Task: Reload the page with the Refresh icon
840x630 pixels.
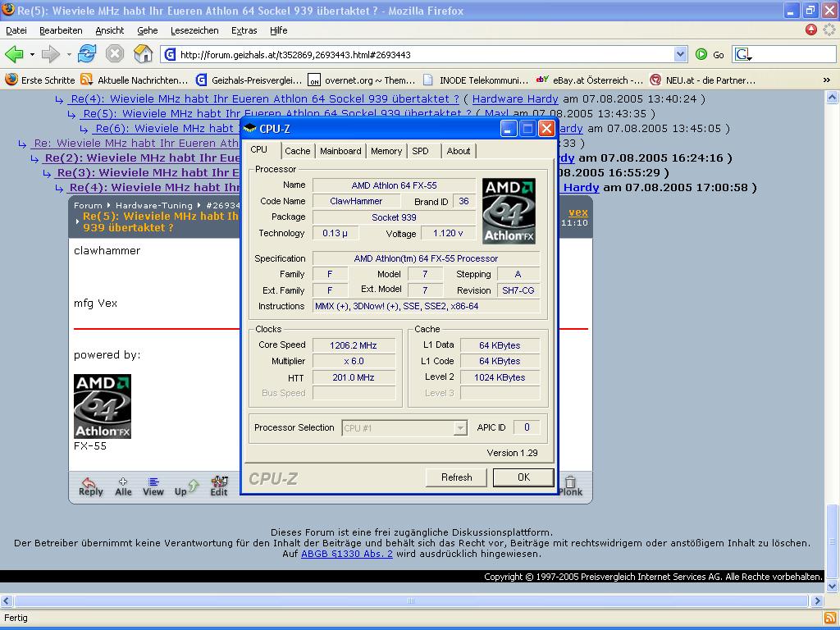Action: (87, 54)
